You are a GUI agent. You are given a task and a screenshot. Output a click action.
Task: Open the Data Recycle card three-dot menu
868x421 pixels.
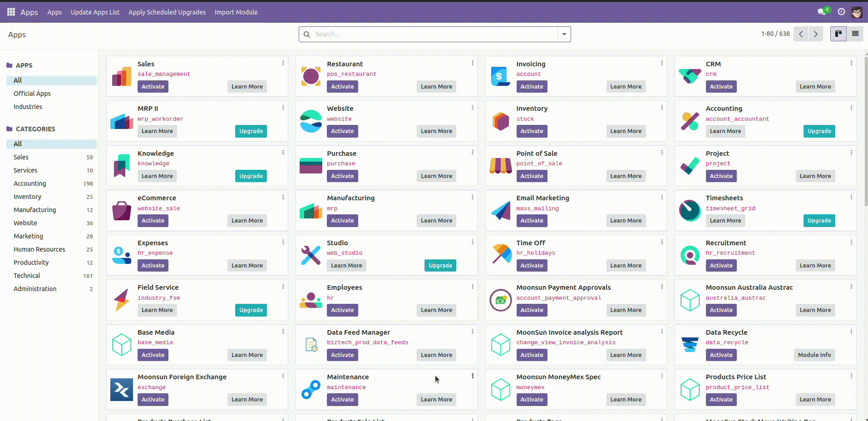pos(851,332)
